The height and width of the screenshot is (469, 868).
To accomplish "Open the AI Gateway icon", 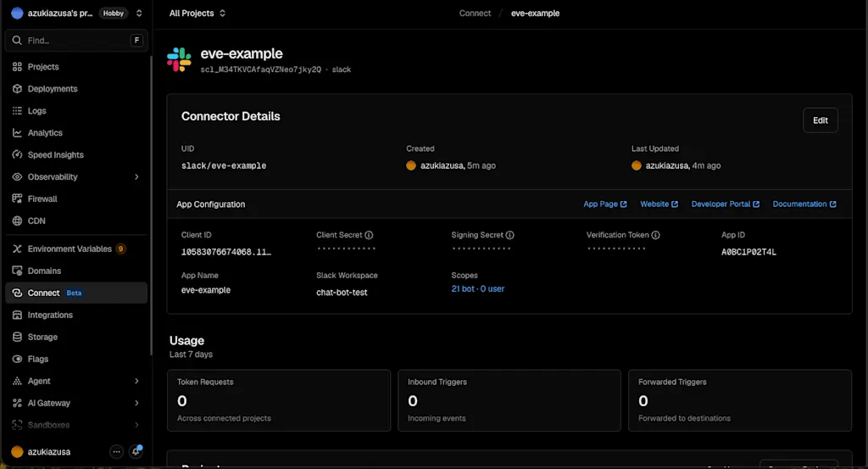I will pos(17,403).
